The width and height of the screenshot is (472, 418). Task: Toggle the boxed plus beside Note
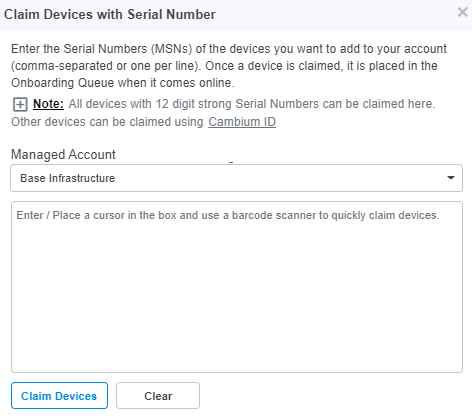tap(20, 105)
